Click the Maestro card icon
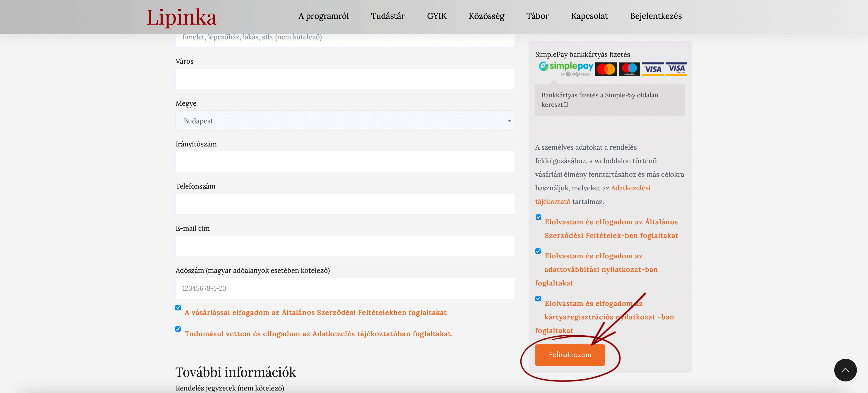 click(x=629, y=69)
